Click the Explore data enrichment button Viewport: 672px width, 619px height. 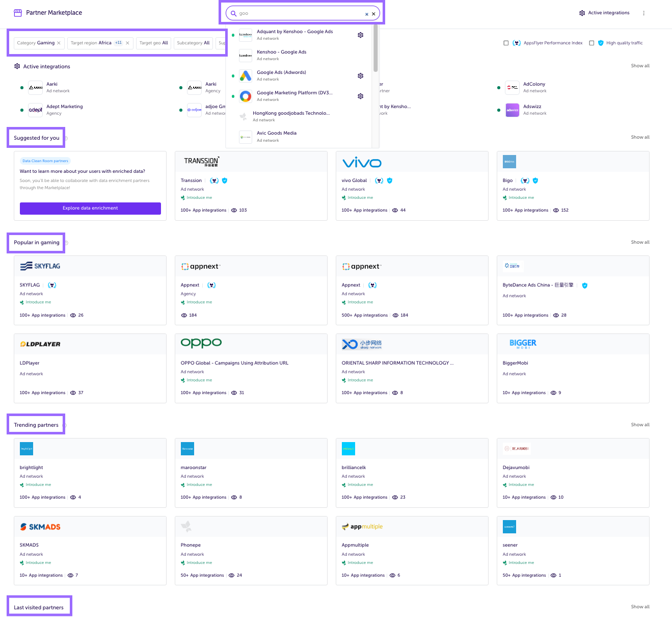coord(90,208)
